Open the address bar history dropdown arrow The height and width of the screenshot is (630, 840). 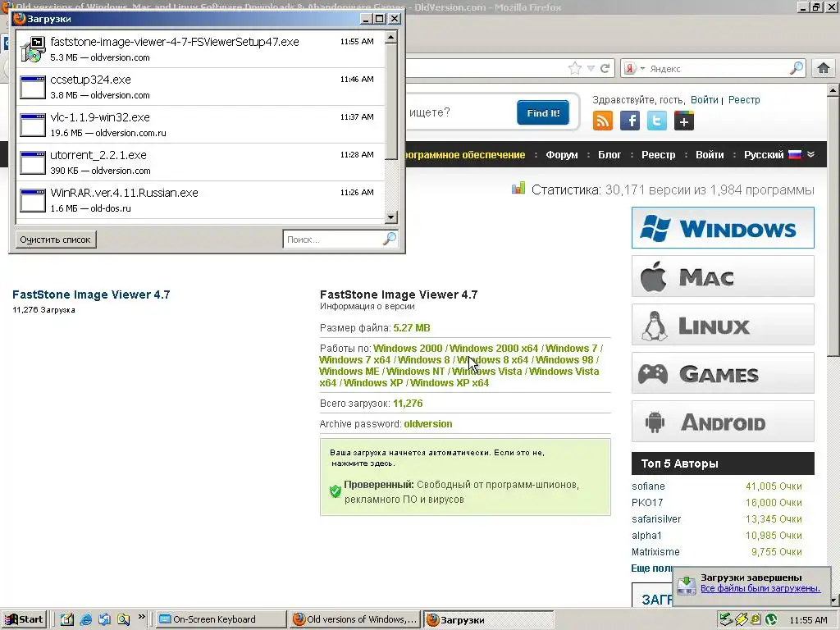click(591, 69)
